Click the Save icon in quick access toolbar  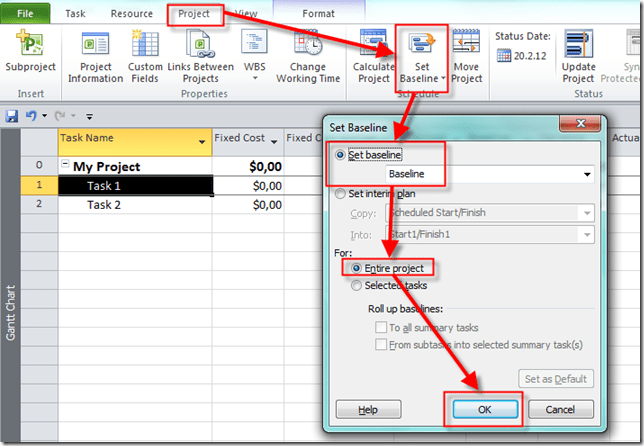click(12, 116)
